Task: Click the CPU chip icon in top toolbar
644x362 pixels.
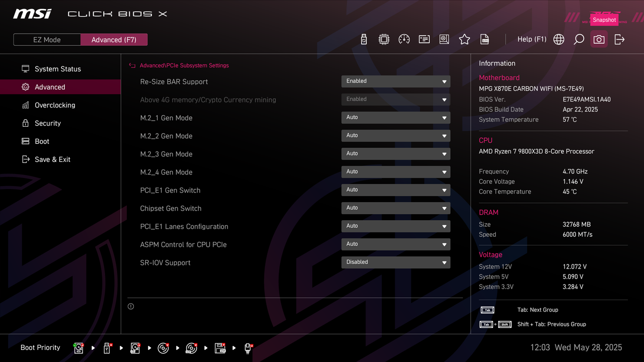Action: [x=384, y=39]
